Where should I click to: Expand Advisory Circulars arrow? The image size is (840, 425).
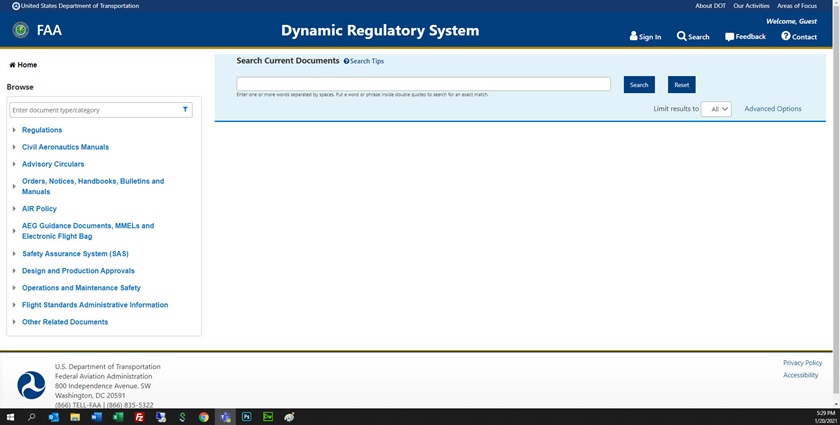pos(14,164)
